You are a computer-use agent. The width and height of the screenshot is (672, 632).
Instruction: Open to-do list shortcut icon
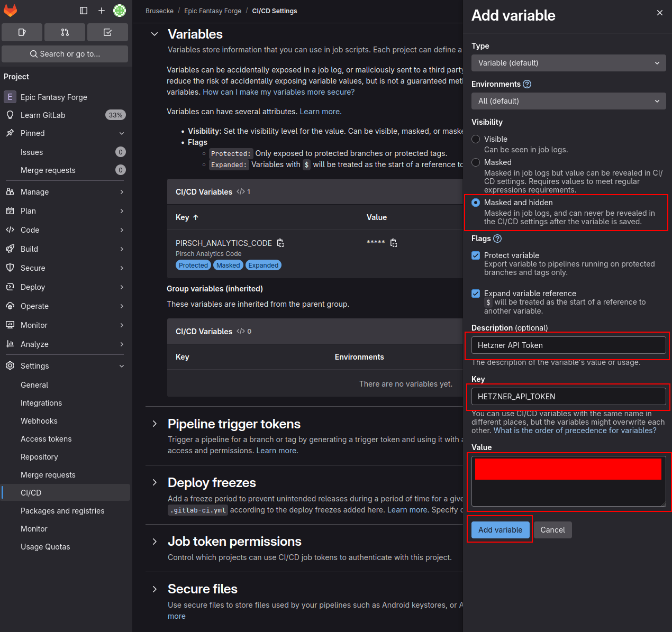click(x=107, y=32)
